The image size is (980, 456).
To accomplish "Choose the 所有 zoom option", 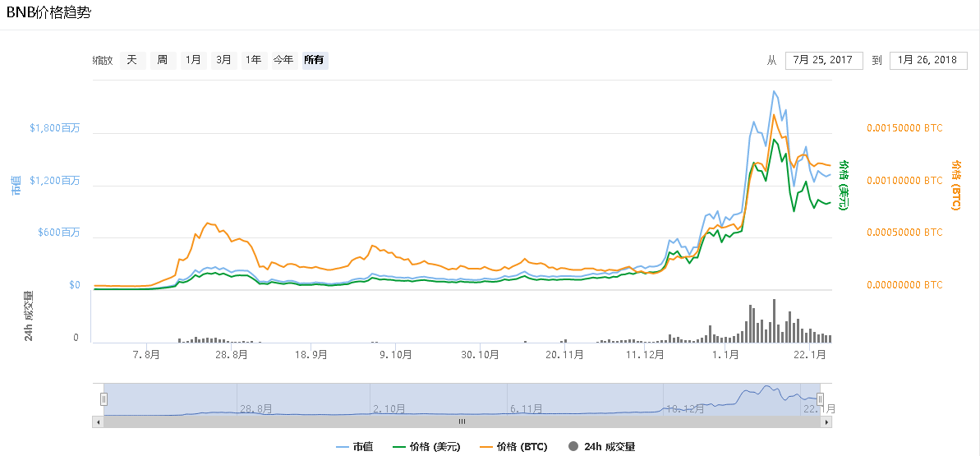I will (315, 61).
